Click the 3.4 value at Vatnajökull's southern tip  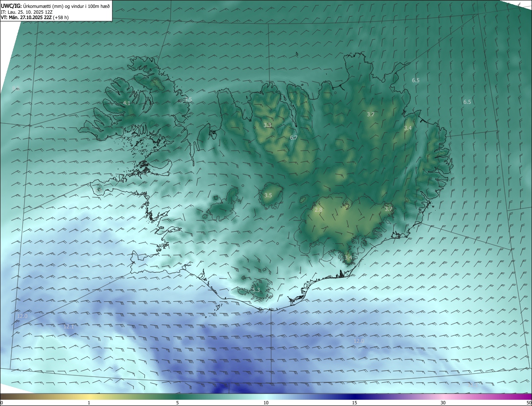coord(348,257)
